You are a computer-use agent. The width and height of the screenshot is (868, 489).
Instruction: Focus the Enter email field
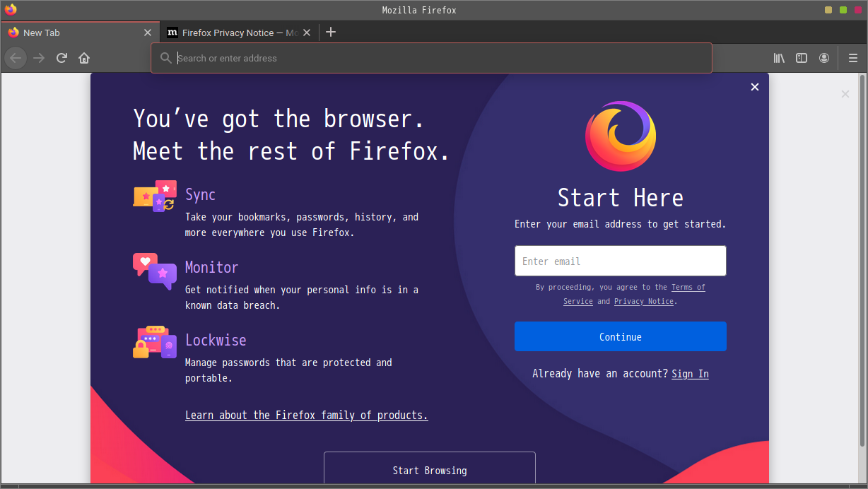click(621, 261)
